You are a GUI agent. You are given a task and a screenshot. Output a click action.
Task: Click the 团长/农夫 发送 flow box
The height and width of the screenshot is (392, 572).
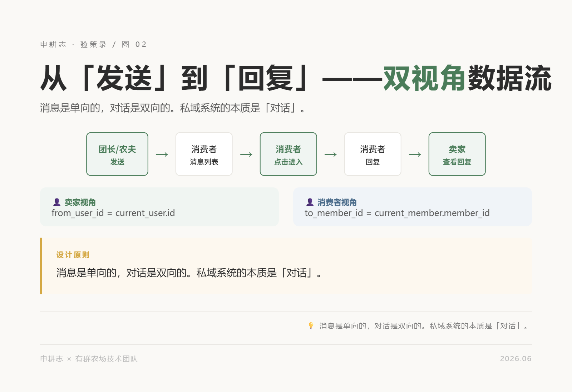(x=117, y=154)
